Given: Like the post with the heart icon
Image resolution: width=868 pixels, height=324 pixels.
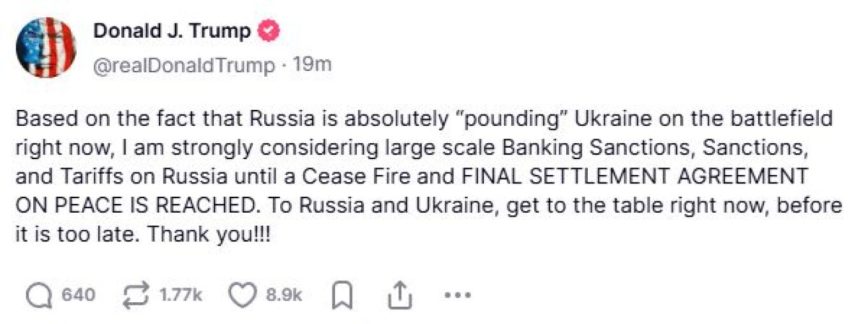Looking at the screenshot, I should click(x=243, y=295).
